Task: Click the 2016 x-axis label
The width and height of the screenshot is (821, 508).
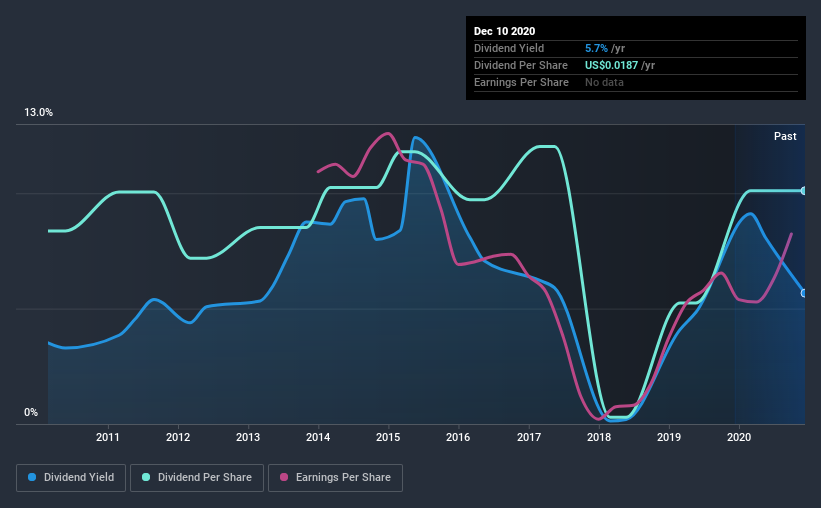Action: (x=458, y=437)
